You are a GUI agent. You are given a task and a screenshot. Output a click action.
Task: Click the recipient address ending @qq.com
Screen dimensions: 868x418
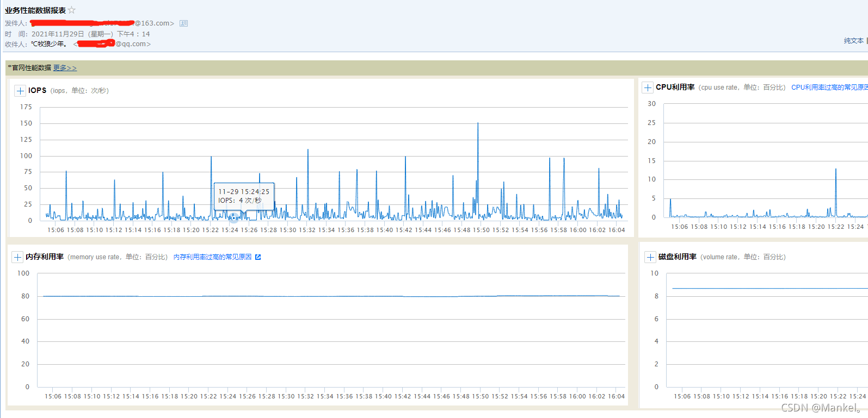pos(112,44)
